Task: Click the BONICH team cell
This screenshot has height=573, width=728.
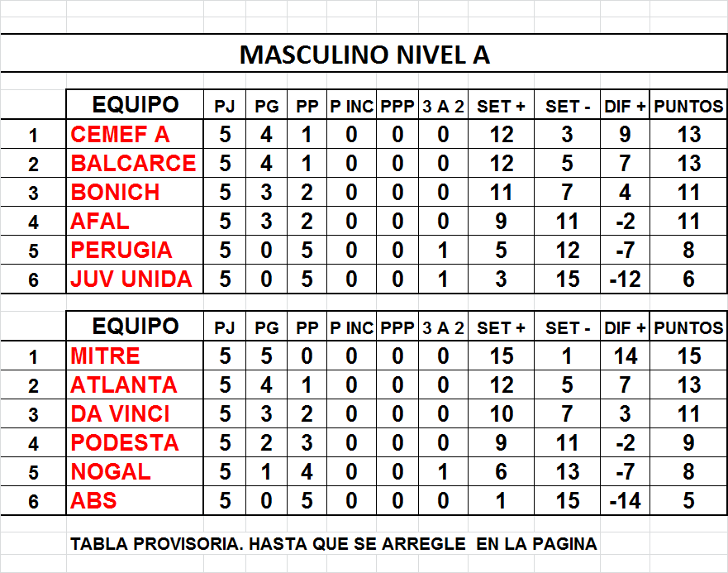Action: pyautogui.click(x=135, y=192)
